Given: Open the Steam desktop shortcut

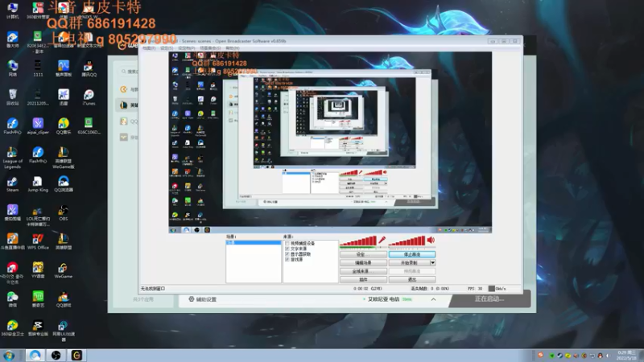Looking at the screenshot, I should [x=12, y=184].
